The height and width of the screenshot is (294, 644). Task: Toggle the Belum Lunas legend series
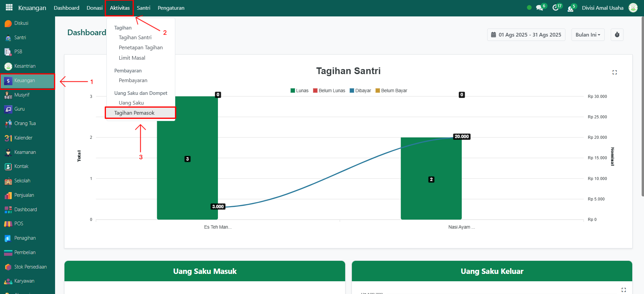click(x=329, y=91)
